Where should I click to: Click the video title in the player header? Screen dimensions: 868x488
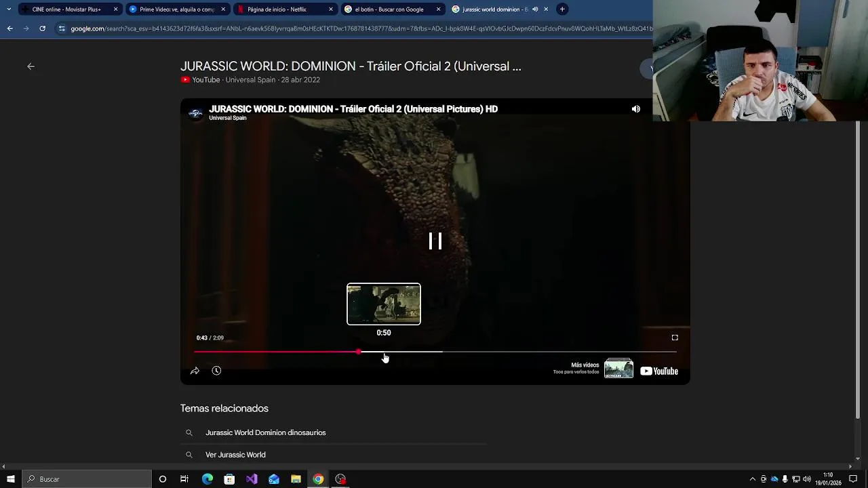(353, 109)
